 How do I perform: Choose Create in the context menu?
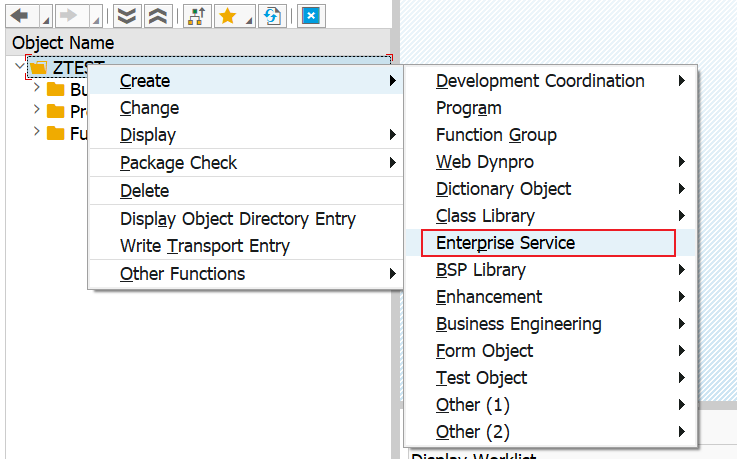pyautogui.click(x=246, y=81)
